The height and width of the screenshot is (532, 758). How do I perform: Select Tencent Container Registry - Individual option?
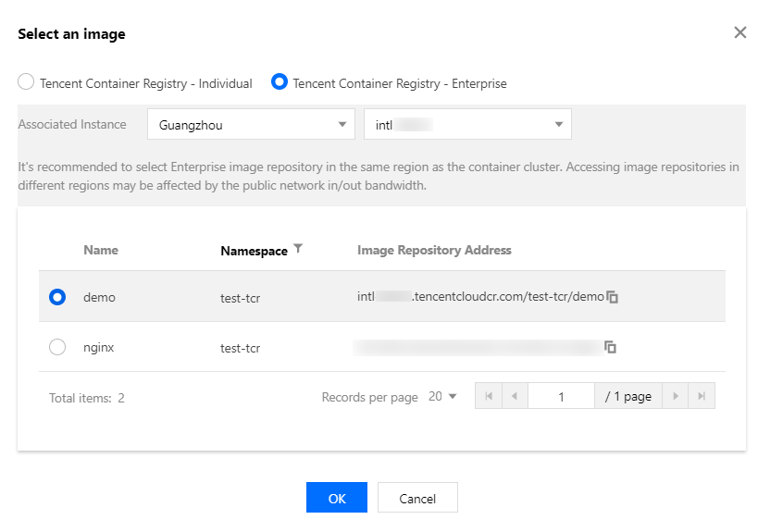(x=27, y=82)
